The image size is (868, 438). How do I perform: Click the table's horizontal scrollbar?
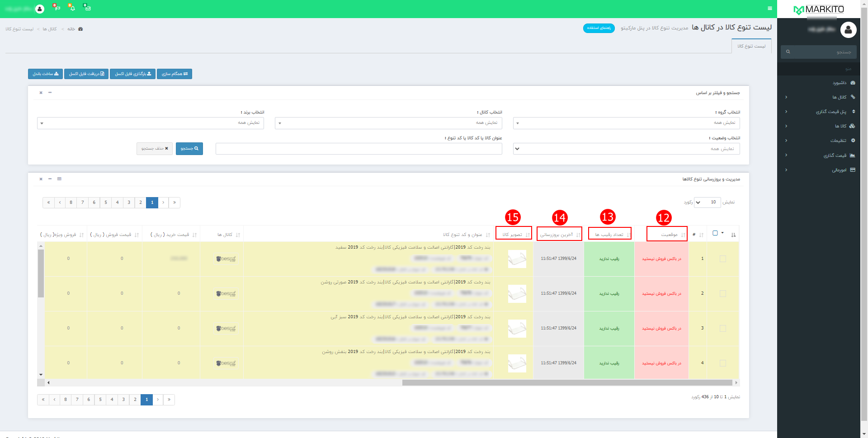[x=567, y=383]
